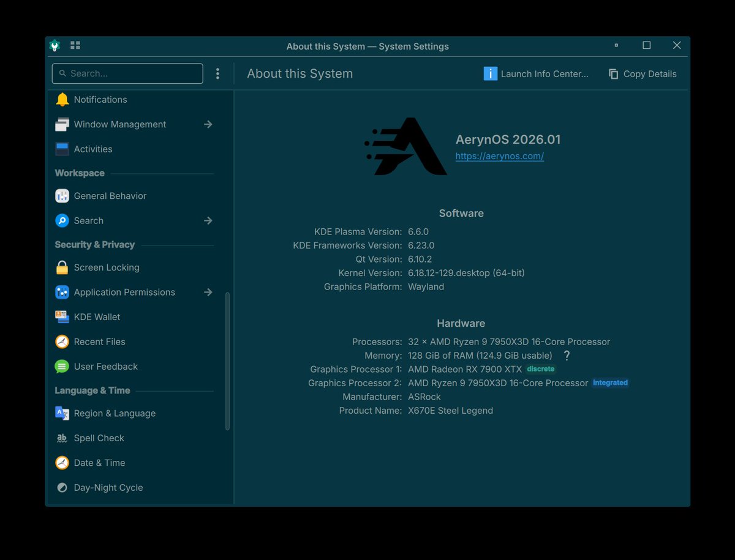
Task: Click the General Behavior icon
Action: 62,196
